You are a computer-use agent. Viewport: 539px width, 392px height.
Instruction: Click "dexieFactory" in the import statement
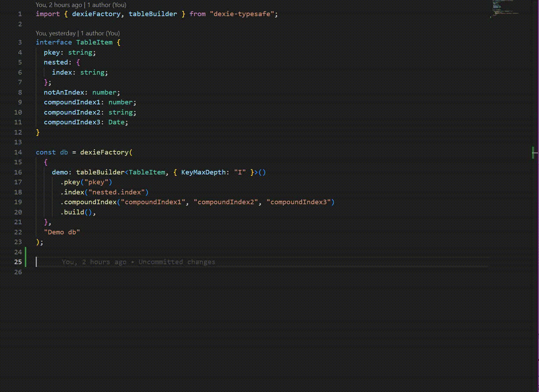pos(96,14)
